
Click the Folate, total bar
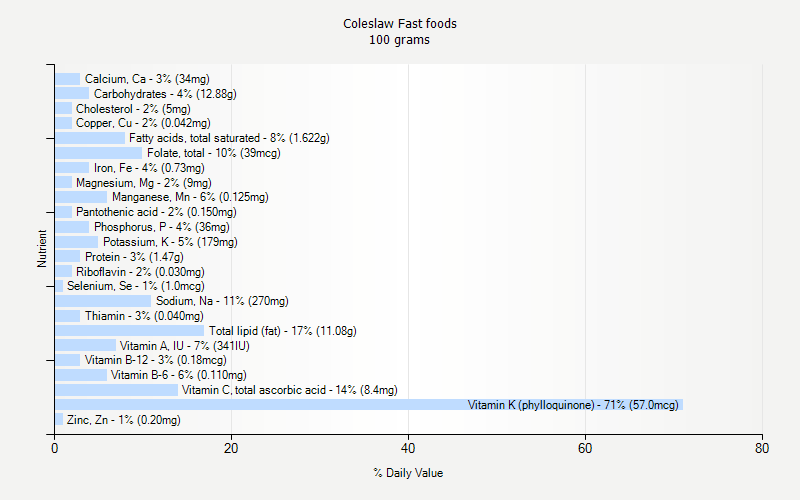point(98,153)
